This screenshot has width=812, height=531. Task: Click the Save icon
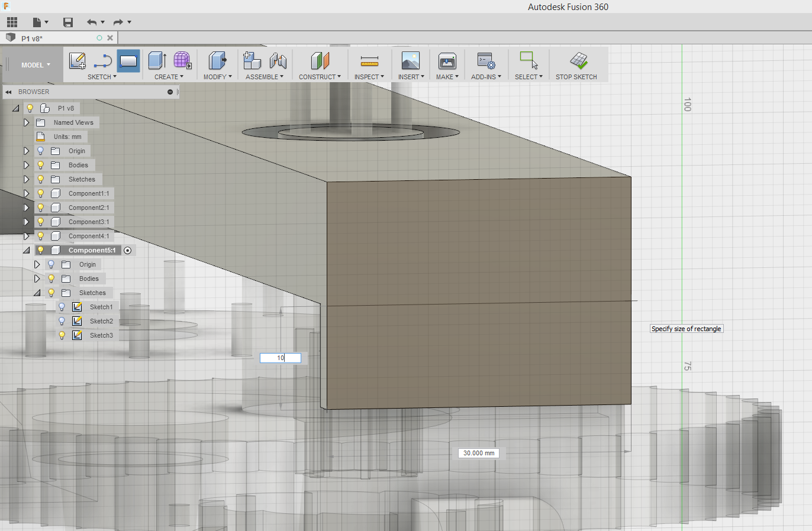point(68,22)
